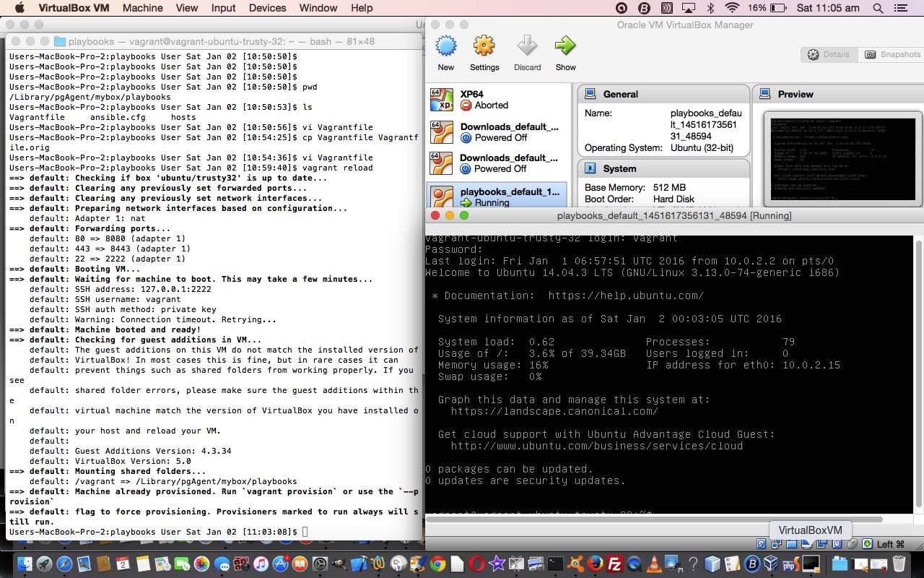Click the VM window horizontal scrollbar
The height and width of the screenshot is (578, 924).
point(654,519)
